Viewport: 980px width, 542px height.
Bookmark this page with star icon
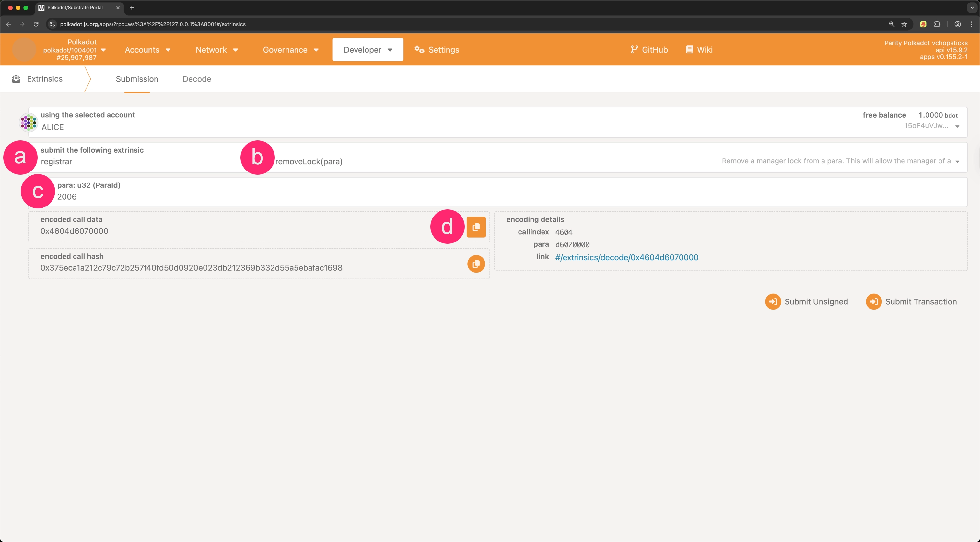tap(904, 24)
